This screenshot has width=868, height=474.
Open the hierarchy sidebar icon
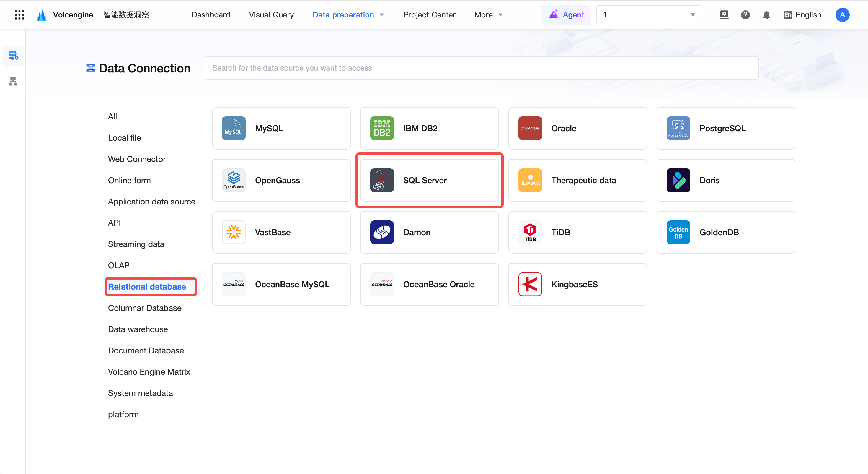pos(13,81)
